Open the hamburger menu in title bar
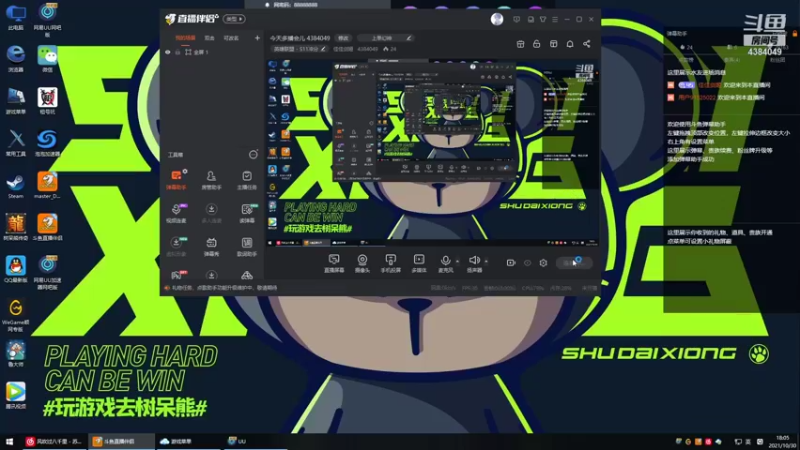The height and width of the screenshot is (450, 800). pyautogui.click(x=555, y=19)
